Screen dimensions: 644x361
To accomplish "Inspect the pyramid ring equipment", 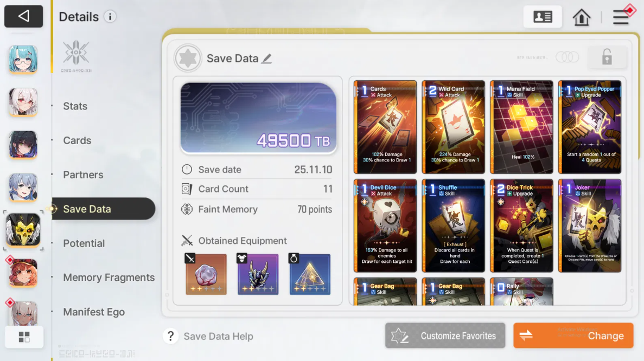I will [310, 274].
